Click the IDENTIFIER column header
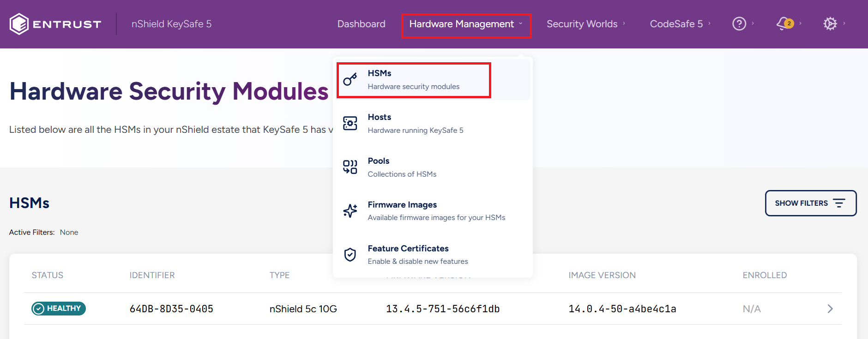 point(152,275)
